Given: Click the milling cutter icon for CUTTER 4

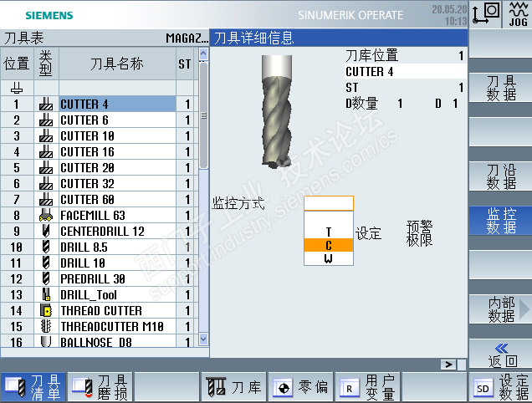Looking at the screenshot, I should pos(46,104).
